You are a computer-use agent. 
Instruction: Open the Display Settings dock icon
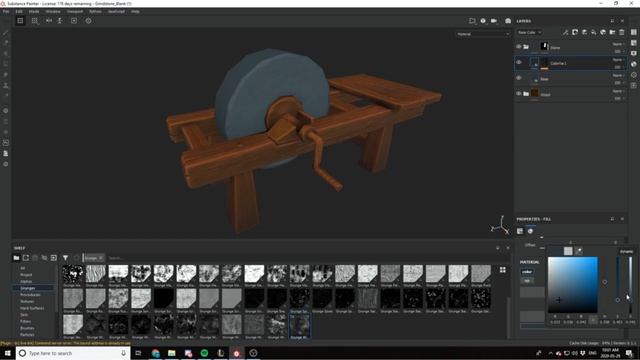click(633, 53)
